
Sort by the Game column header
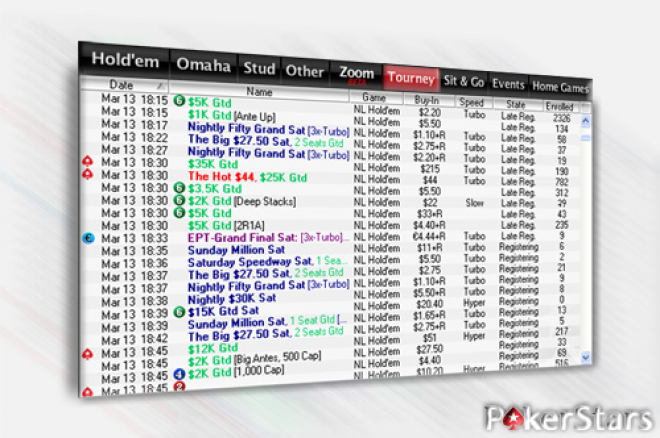tap(374, 98)
